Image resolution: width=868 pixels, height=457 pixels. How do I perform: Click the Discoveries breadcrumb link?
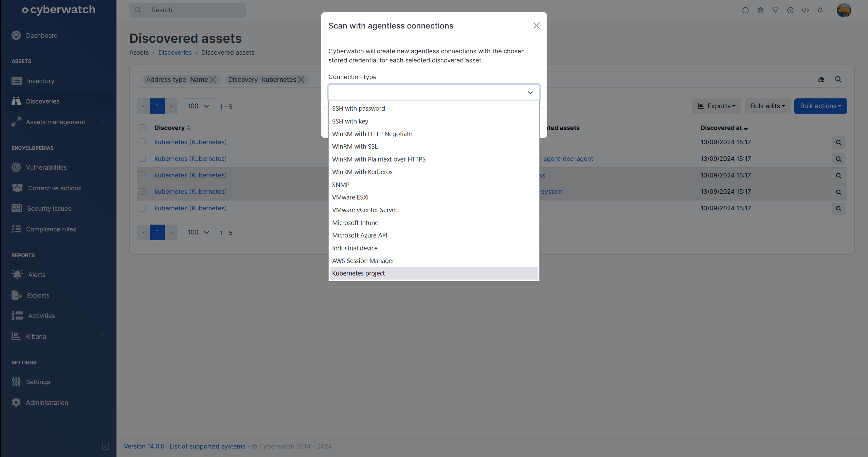(x=175, y=53)
